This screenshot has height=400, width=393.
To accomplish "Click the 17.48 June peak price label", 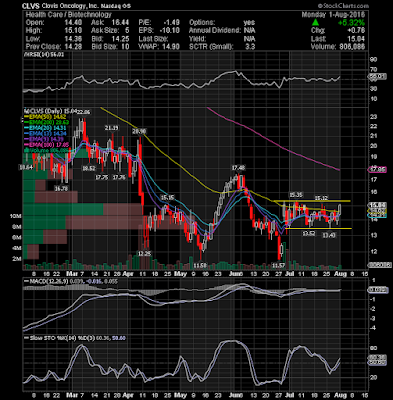I will (x=239, y=168).
